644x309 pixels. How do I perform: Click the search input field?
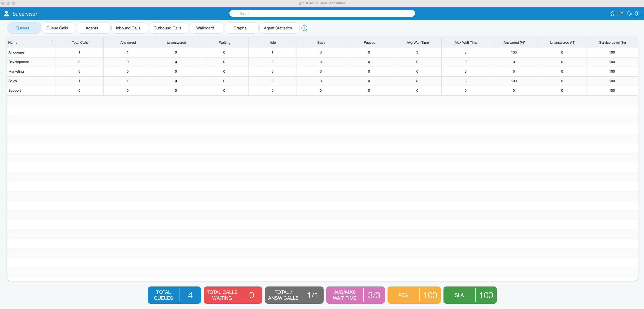coord(323,14)
